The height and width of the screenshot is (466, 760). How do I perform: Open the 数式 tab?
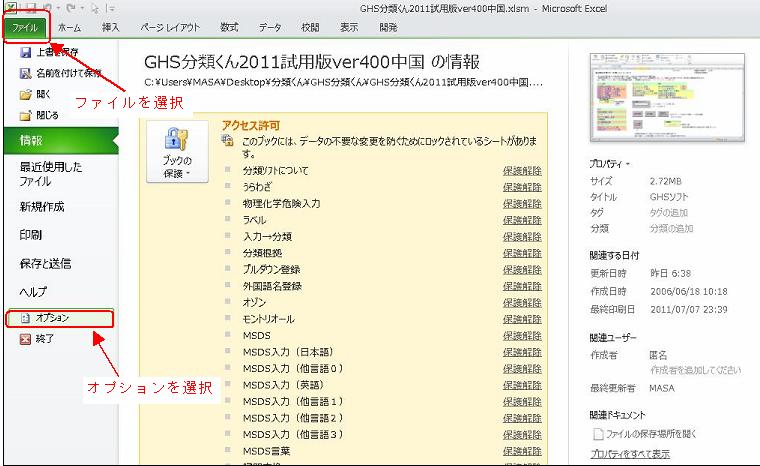229,28
